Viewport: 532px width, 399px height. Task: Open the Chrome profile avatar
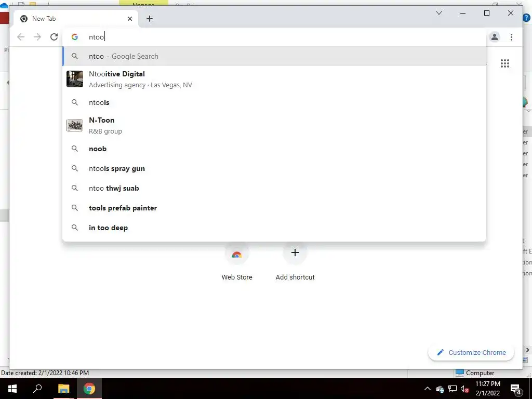pos(495,37)
